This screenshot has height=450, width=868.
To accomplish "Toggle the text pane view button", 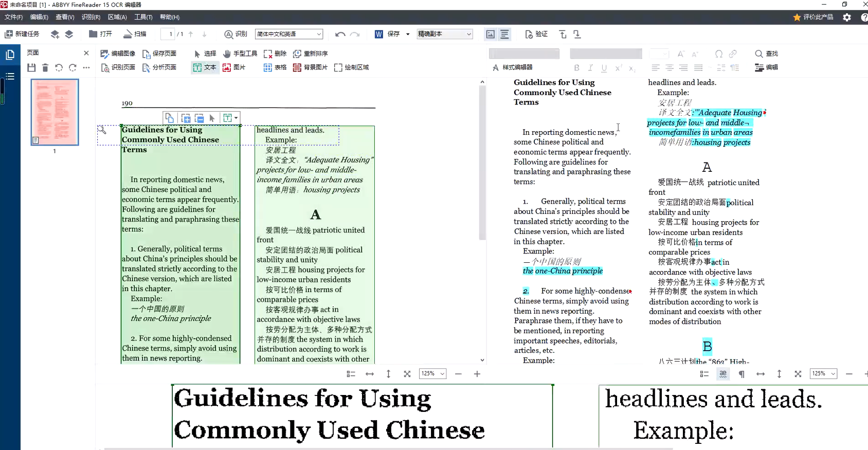I will (x=504, y=34).
